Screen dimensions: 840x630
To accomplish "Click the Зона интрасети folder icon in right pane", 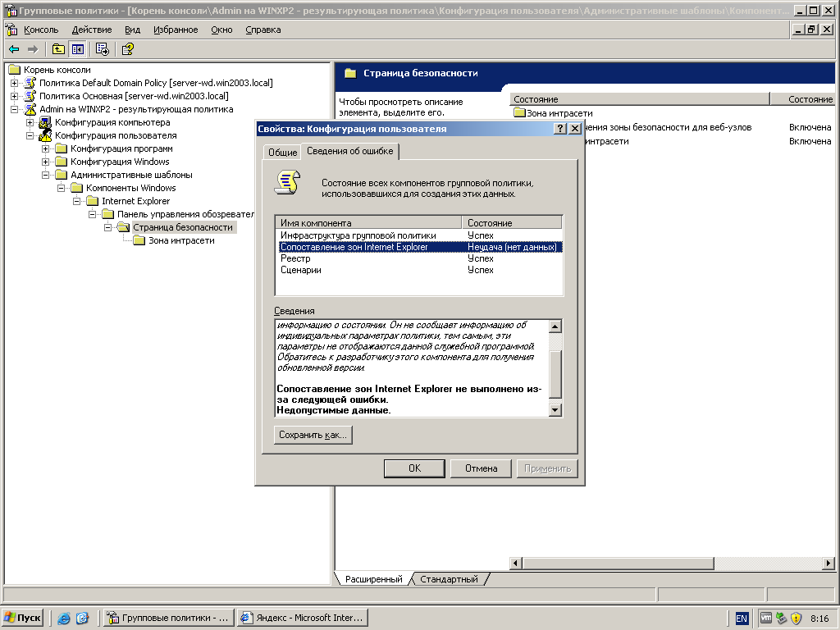I will pyautogui.click(x=519, y=112).
